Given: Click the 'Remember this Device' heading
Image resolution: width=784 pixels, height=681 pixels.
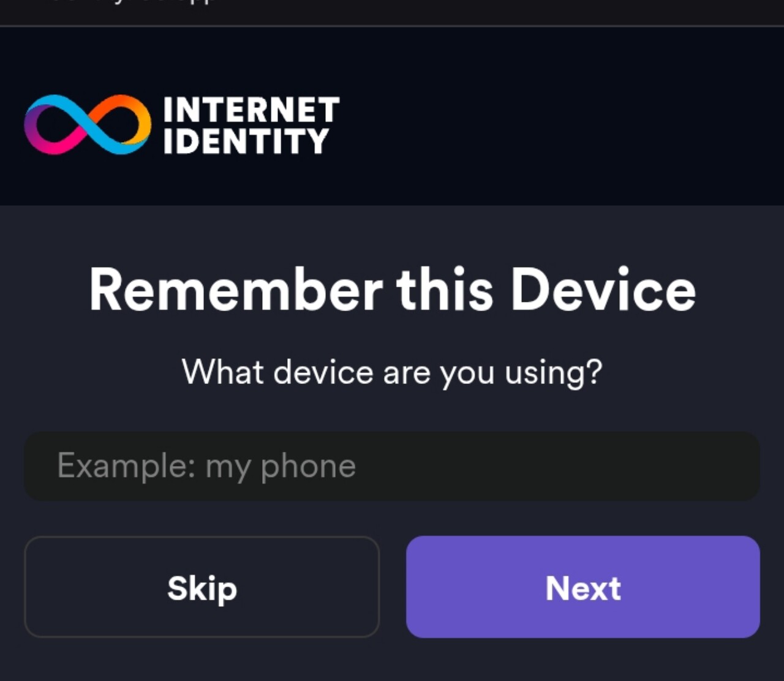Looking at the screenshot, I should (393, 290).
